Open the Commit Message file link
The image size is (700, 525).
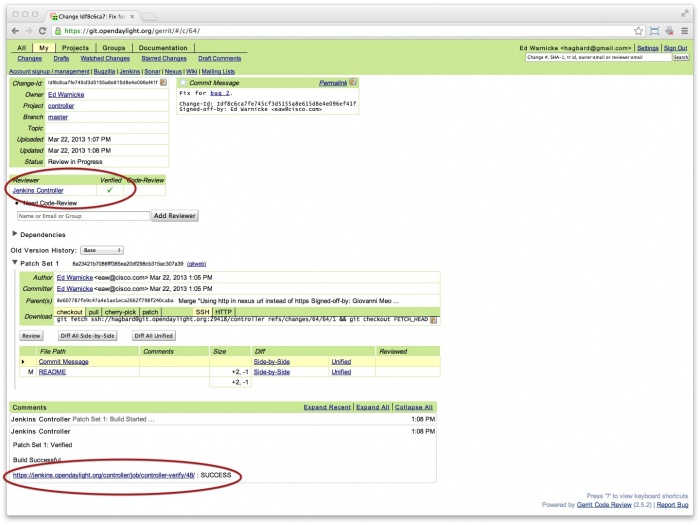pyautogui.click(x=63, y=362)
